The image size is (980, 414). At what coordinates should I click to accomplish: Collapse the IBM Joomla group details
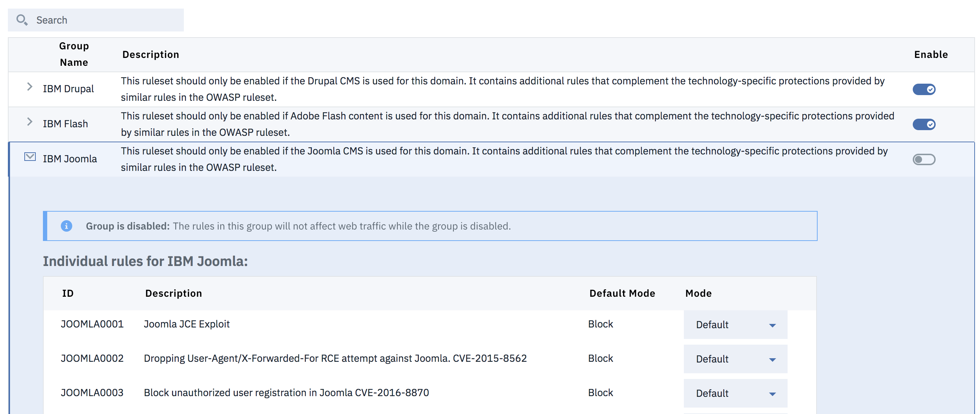click(30, 157)
